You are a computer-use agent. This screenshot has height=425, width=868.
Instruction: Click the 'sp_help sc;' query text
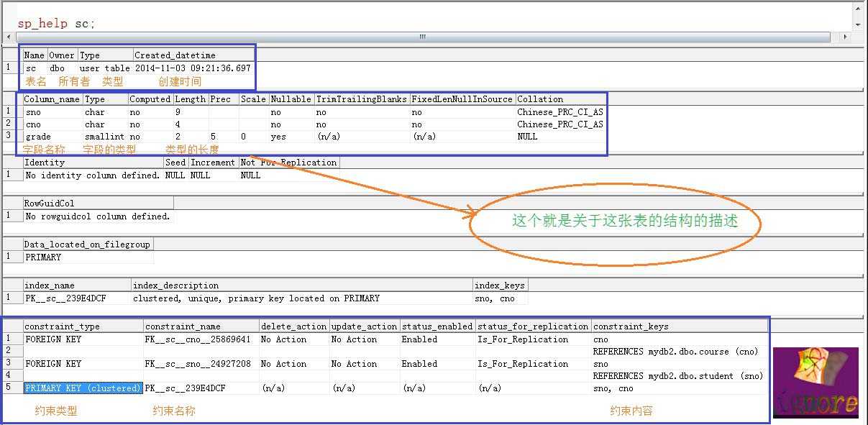[x=56, y=24]
